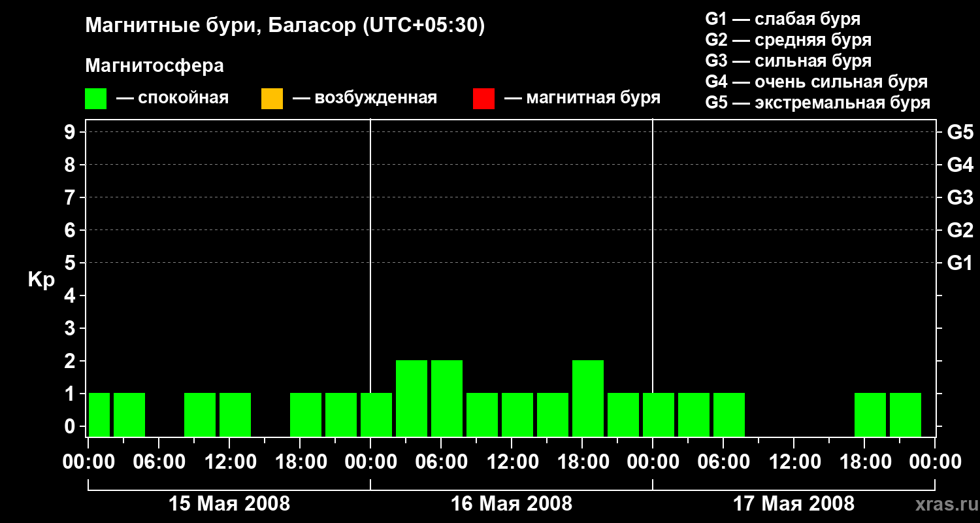Click the 'Kp' axis label

click(41, 280)
